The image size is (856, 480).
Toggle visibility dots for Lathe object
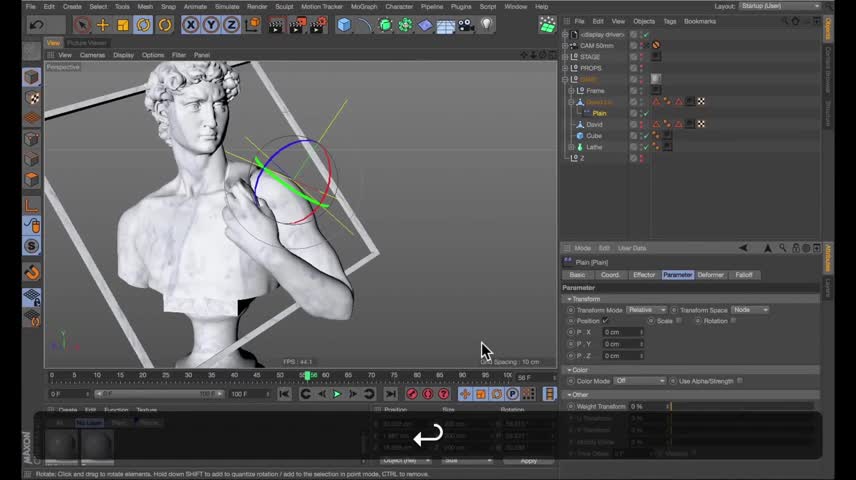pos(641,147)
